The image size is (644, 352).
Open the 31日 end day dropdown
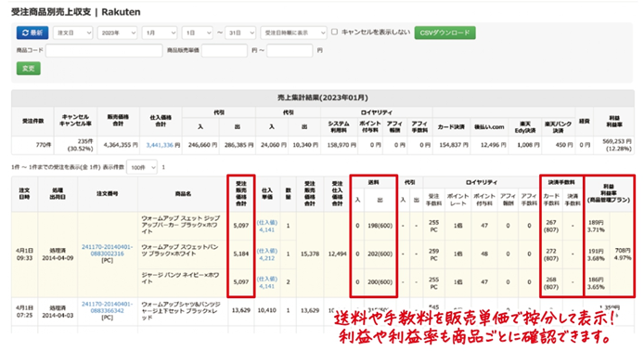click(240, 33)
